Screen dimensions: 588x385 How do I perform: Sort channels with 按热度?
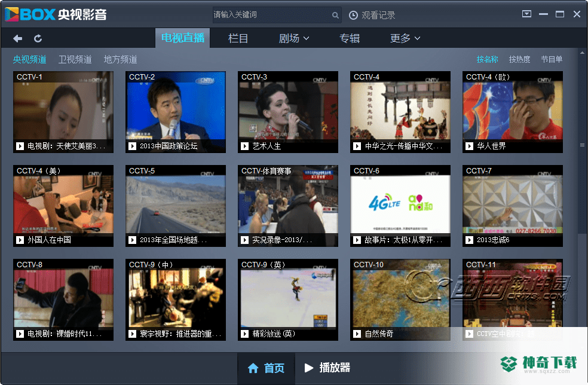pyautogui.click(x=520, y=59)
